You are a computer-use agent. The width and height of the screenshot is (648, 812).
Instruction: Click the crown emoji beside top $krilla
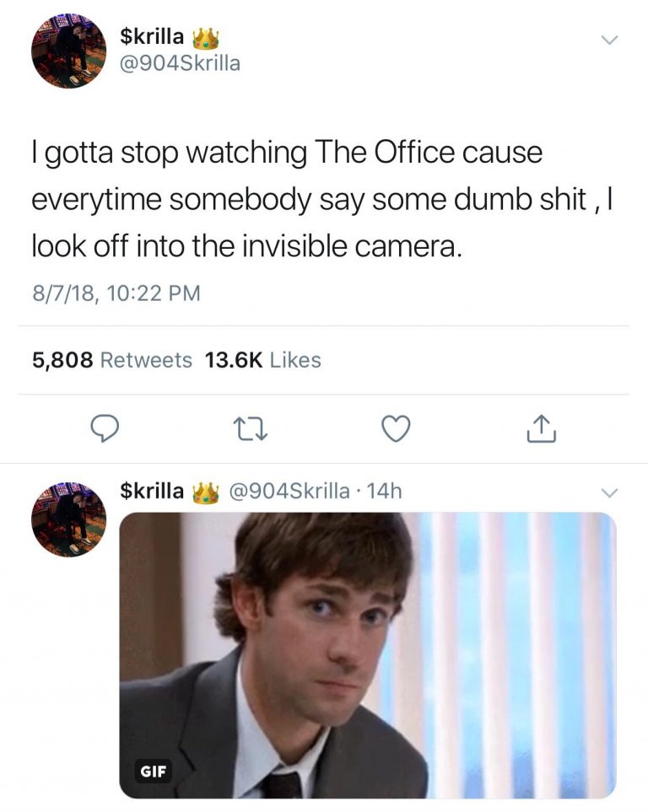coord(206,37)
